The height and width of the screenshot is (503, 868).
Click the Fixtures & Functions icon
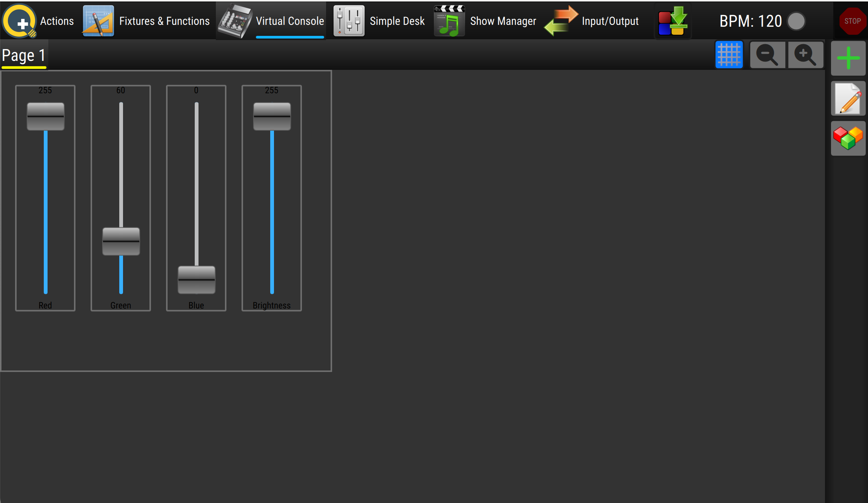tap(98, 21)
